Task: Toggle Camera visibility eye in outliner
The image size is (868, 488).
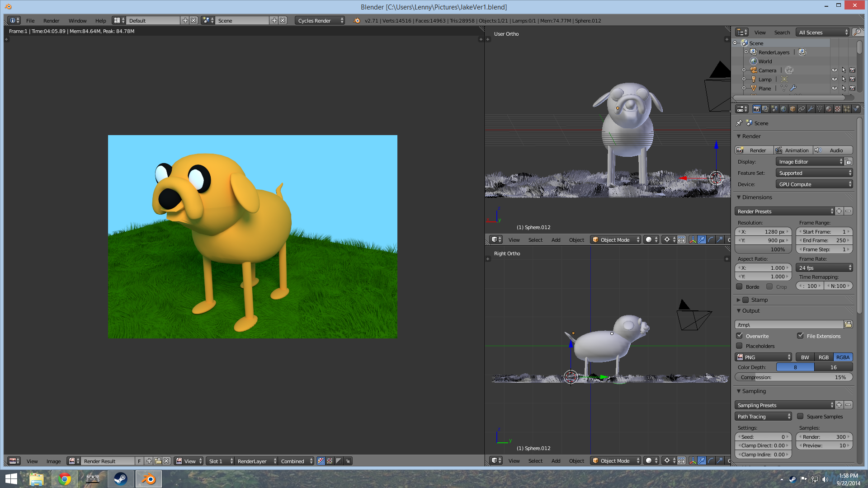Action: pyautogui.click(x=835, y=70)
